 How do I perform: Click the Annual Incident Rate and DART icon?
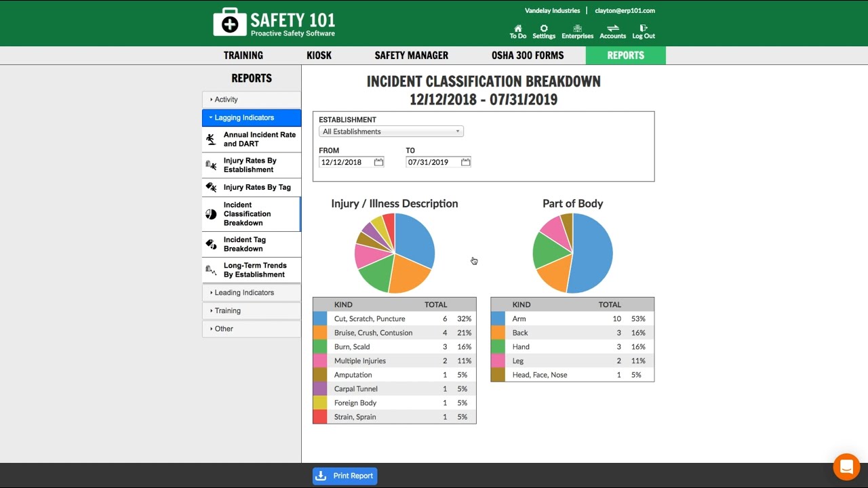211,139
